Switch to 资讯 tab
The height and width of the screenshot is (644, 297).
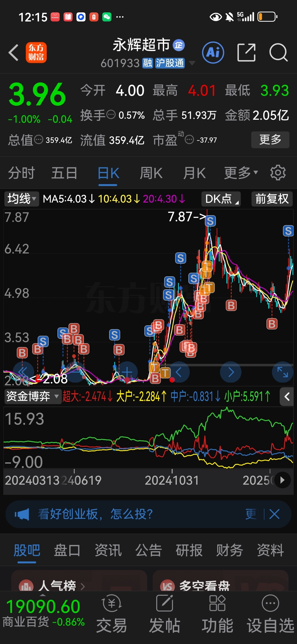point(108,550)
